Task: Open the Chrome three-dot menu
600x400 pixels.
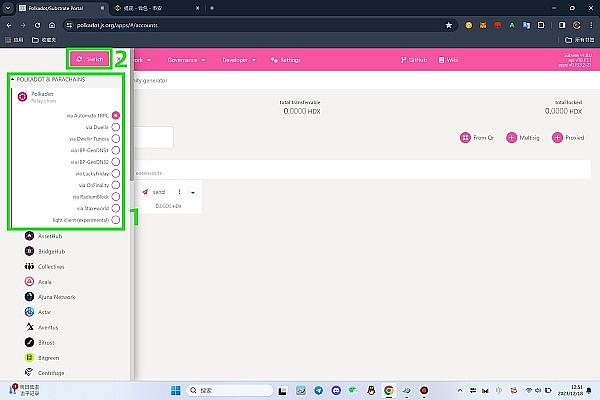Action: (591, 25)
